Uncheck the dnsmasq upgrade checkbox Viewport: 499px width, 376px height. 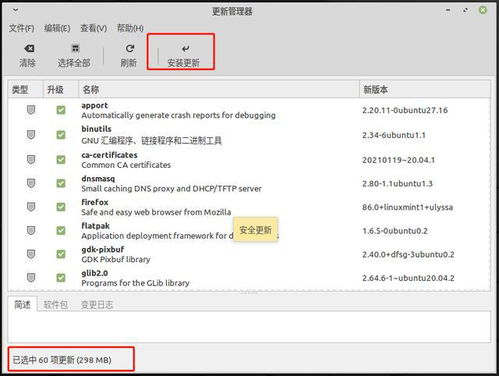pos(61,183)
